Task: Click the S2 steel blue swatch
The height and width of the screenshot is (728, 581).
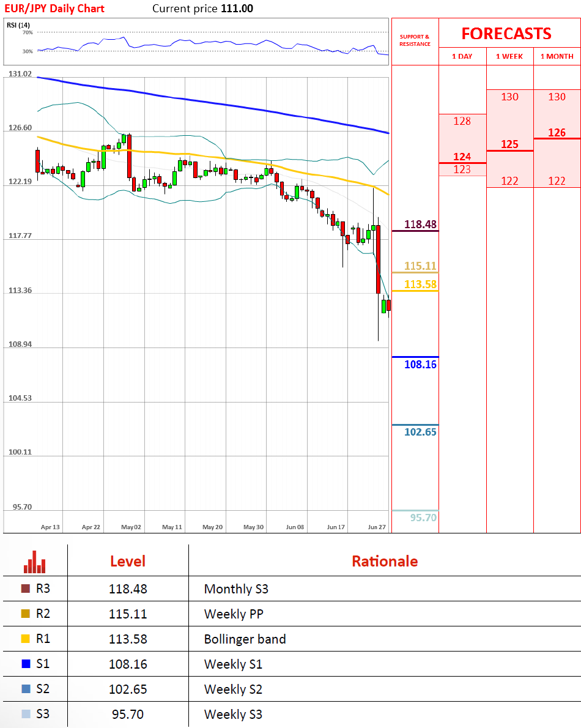Action: point(25,689)
